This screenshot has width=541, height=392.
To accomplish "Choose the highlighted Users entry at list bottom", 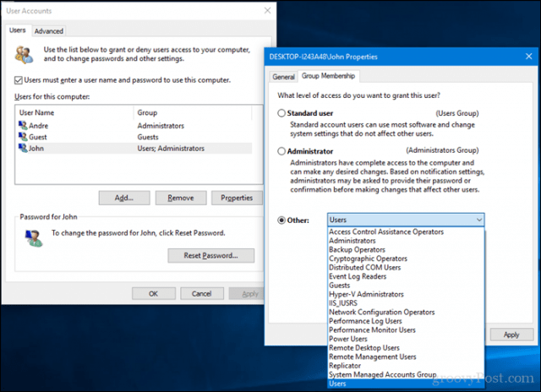I will (406, 384).
